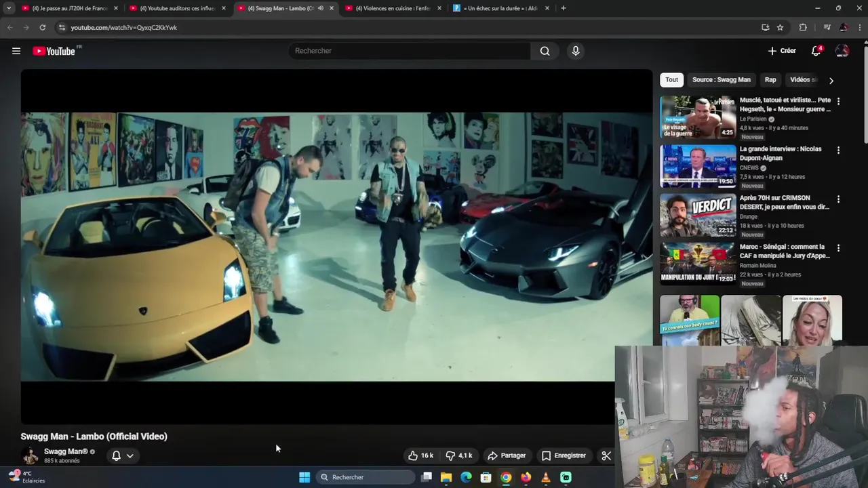Open the browser extensions puzzle icon
Image resolution: width=868 pixels, height=488 pixels.
coord(803,27)
